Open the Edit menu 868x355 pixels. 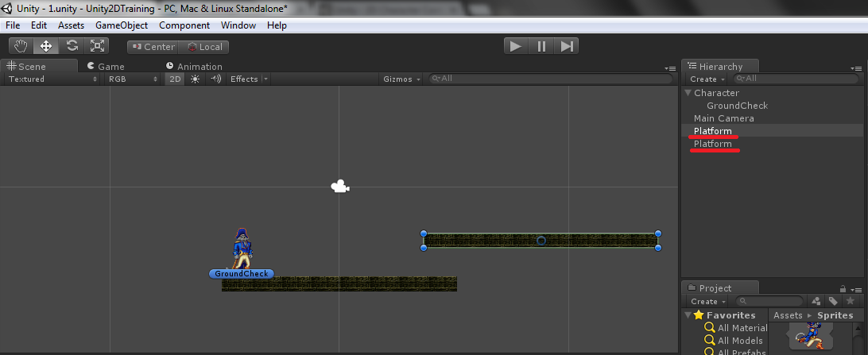tap(39, 25)
